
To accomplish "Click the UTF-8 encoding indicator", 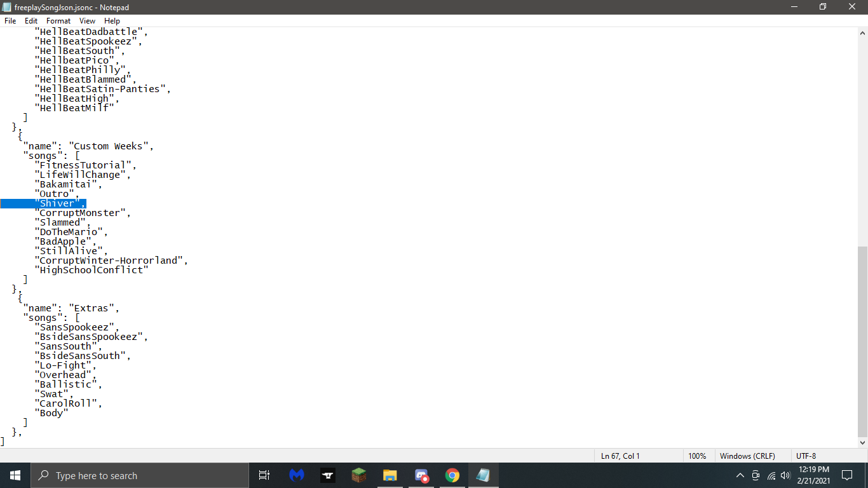I will (x=805, y=456).
